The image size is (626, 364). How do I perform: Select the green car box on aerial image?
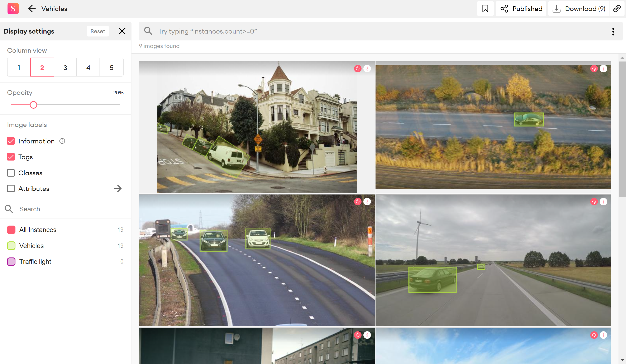529,120
